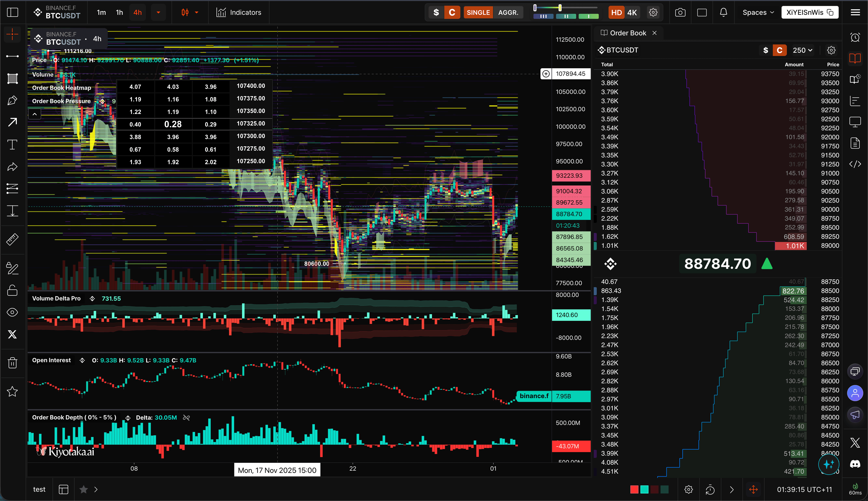Viewport: 868px width, 501px height.
Task: Switch top bar denomination to dollar
Action: tap(436, 12)
